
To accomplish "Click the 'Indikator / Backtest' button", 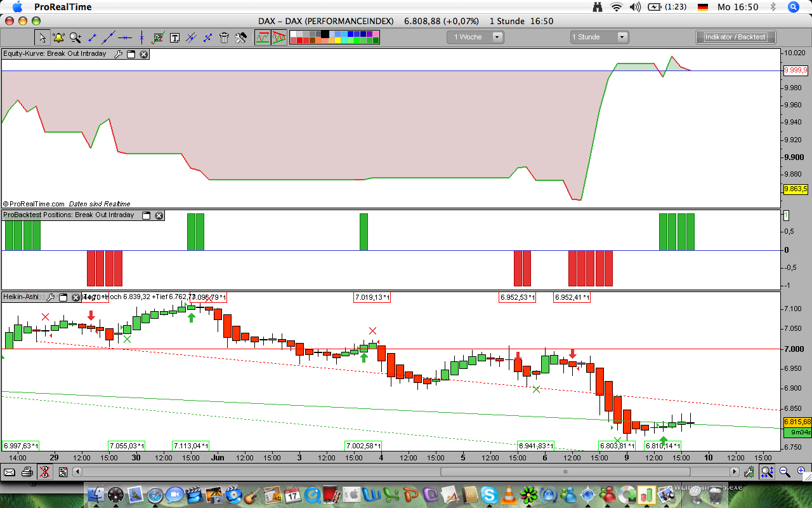I will click(x=736, y=37).
